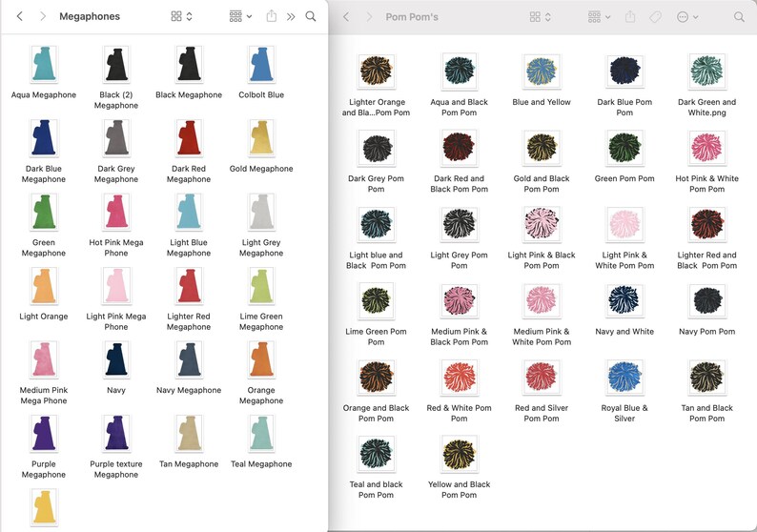Select Aqua and Black Pom Pom thumbnail
The image size is (757, 532).
460,71
